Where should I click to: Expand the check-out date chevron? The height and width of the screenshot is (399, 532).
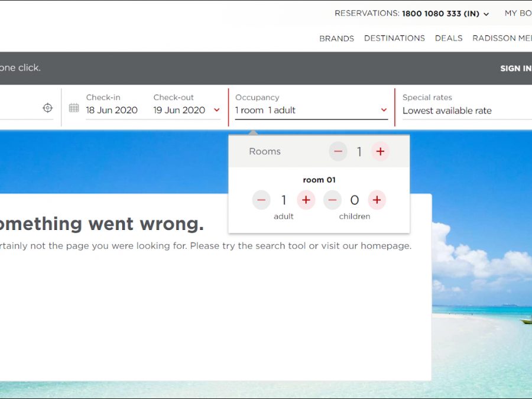click(x=216, y=110)
